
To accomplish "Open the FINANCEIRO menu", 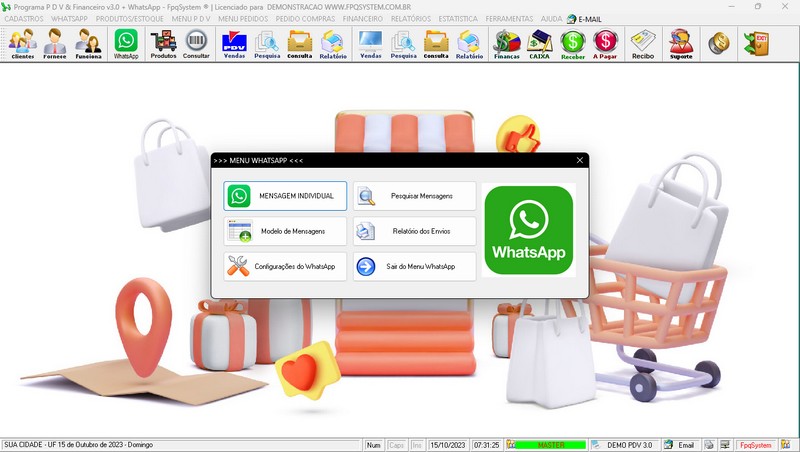I will (x=363, y=19).
